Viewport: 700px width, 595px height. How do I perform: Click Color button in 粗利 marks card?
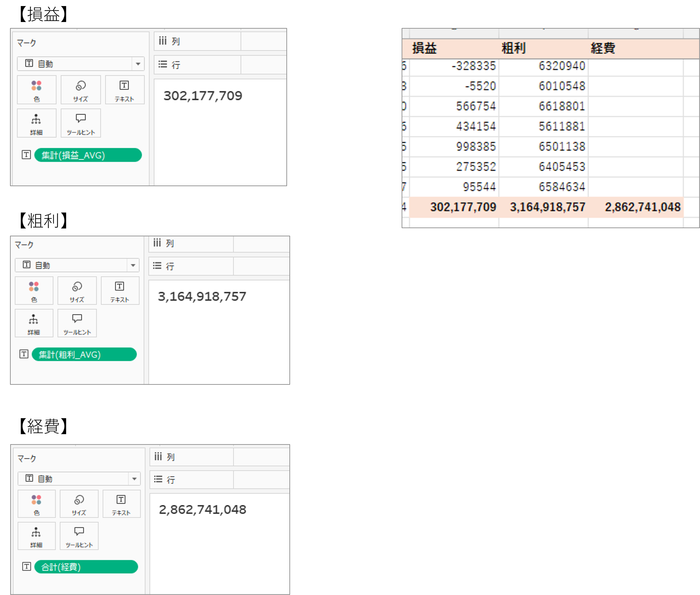tap(34, 290)
